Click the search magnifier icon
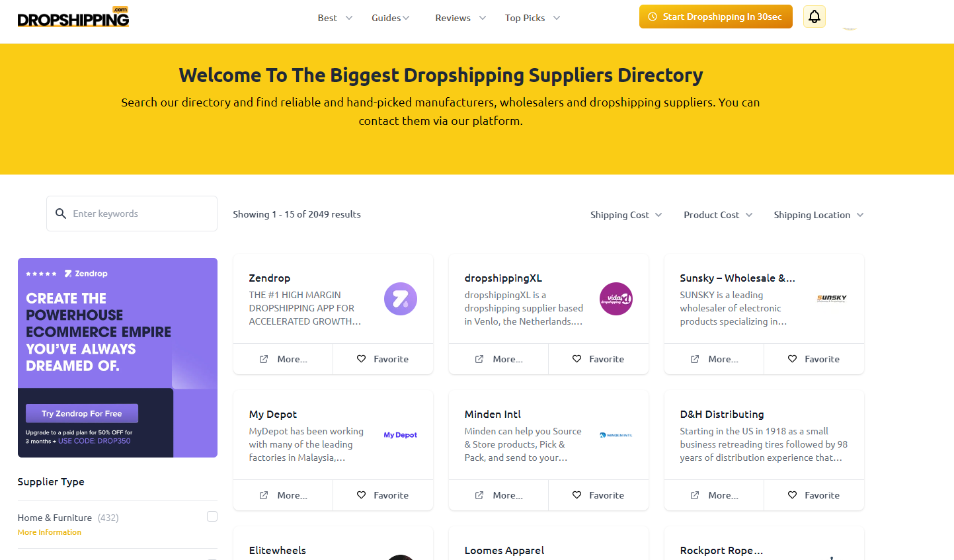Screen dimensions: 954x560 pos(61,214)
